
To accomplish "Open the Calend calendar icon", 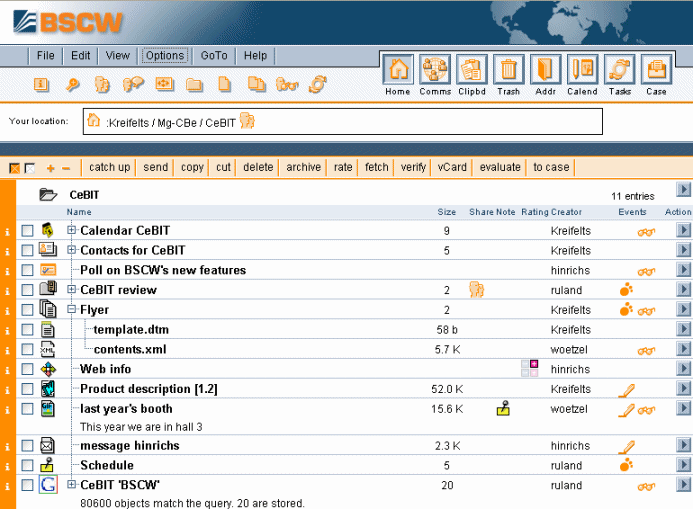I will (x=582, y=70).
